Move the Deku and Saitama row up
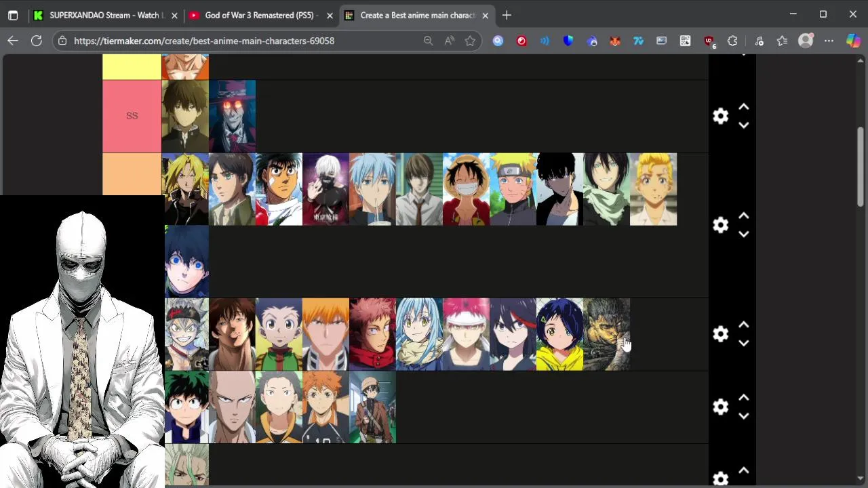 (x=743, y=397)
